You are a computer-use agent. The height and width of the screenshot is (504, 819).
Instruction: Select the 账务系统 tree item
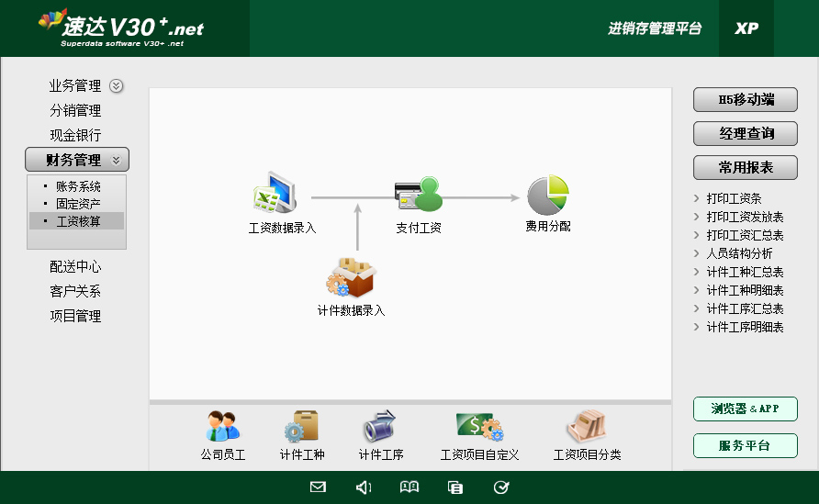(x=78, y=186)
